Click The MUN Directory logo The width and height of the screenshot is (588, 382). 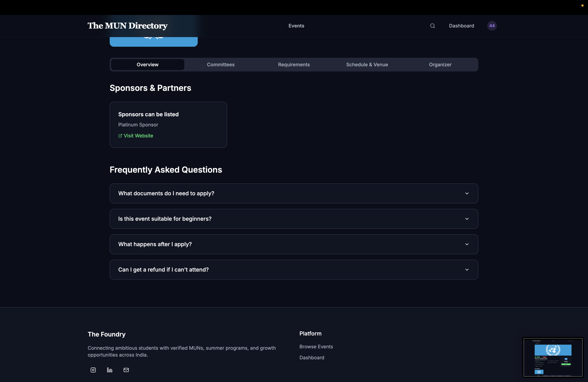click(x=127, y=26)
